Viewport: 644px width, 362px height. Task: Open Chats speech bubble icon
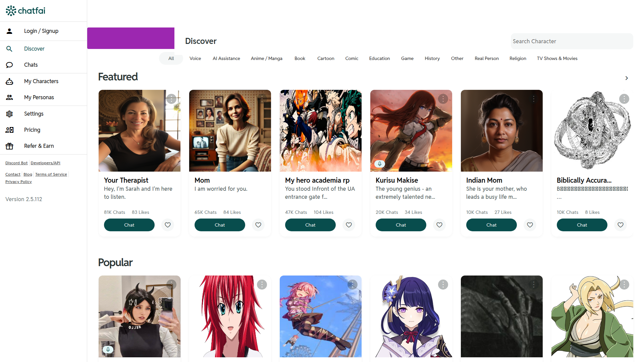pyautogui.click(x=9, y=65)
